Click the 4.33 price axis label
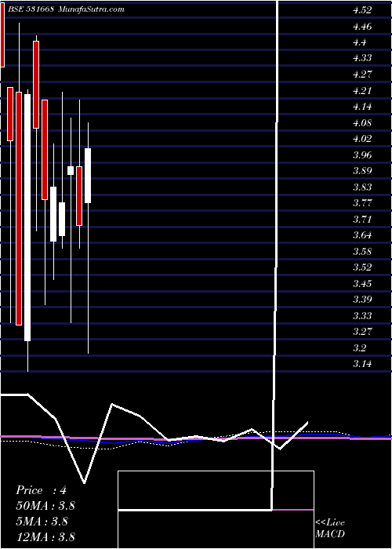The height and width of the screenshot is (549, 392). [362, 58]
